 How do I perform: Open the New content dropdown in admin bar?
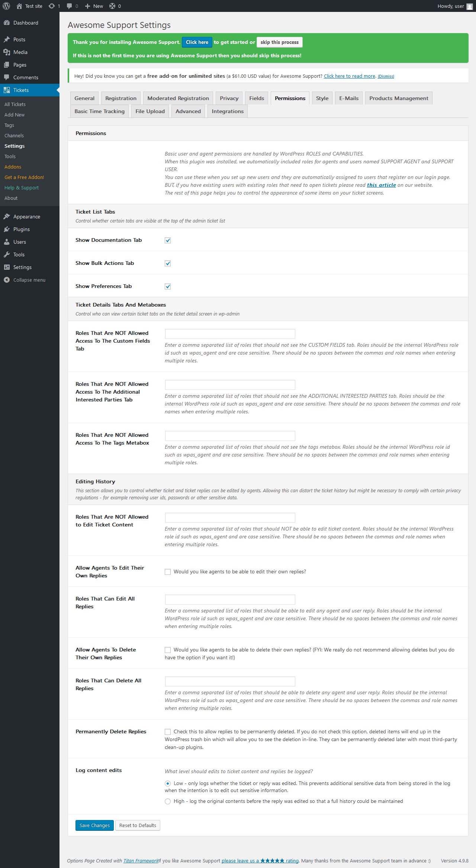(x=94, y=6)
